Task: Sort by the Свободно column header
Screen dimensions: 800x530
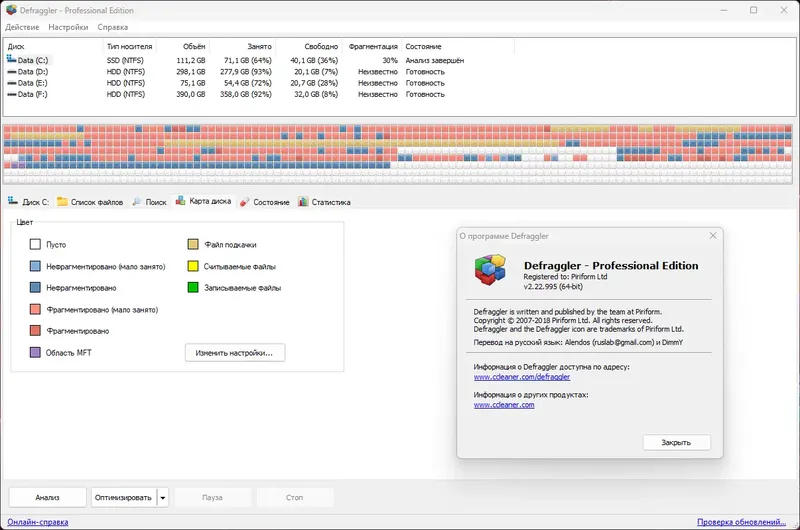Action: pos(309,46)
